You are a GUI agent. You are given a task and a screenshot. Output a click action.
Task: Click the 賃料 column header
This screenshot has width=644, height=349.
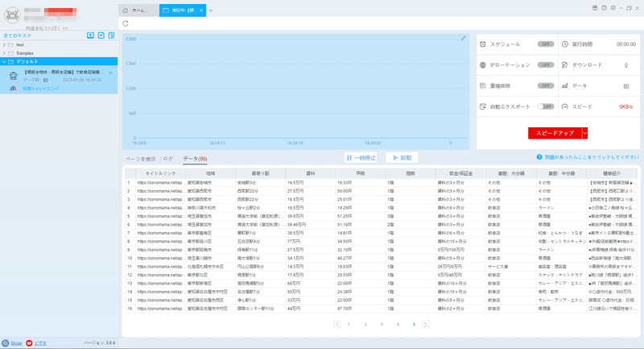point(311,173)
